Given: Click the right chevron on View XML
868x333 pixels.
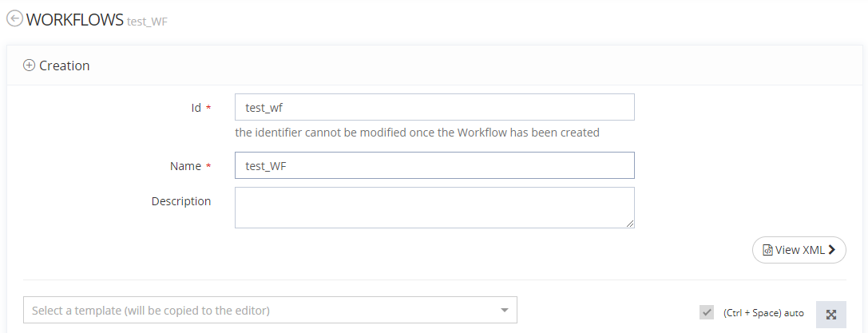Looking at the screenshot, I should [x=832, y=250].
